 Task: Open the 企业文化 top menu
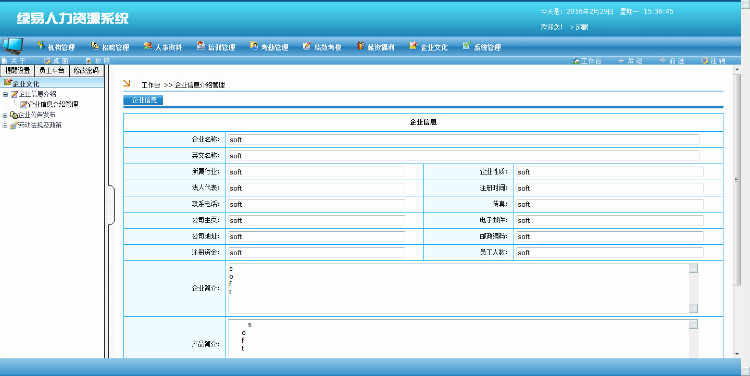pos(429,47)
